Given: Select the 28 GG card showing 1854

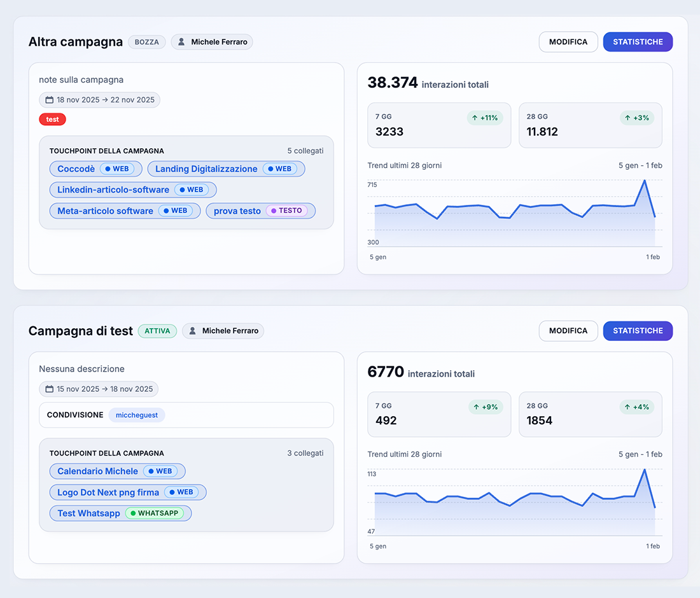Looking at the screenshot, I should (x=590, y=414).
